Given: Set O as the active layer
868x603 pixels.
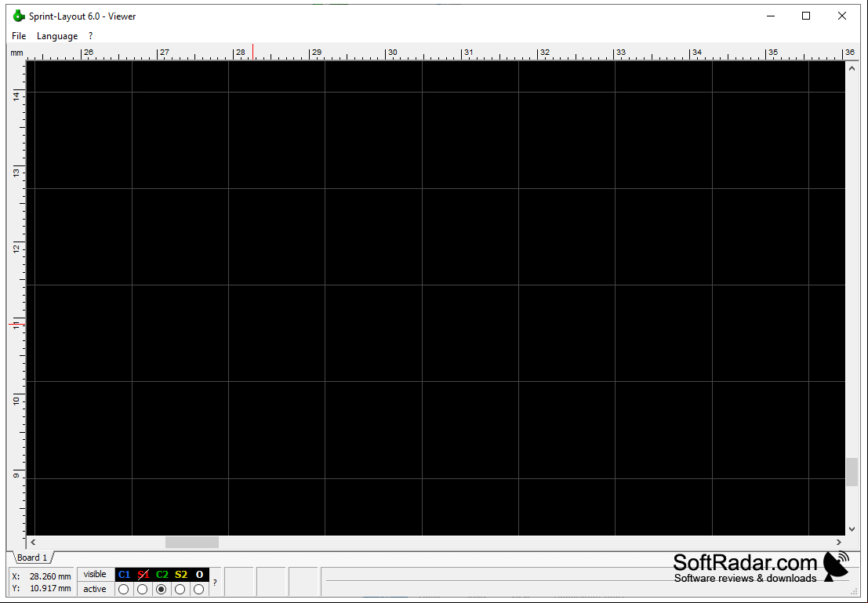Looking at the screenshot, I should tap(198, 590).
